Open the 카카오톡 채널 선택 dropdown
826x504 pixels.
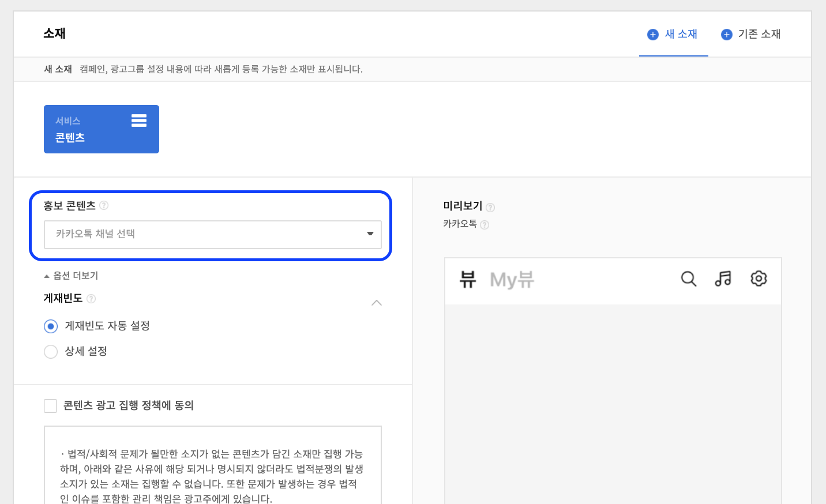click(x=213, y=234)
